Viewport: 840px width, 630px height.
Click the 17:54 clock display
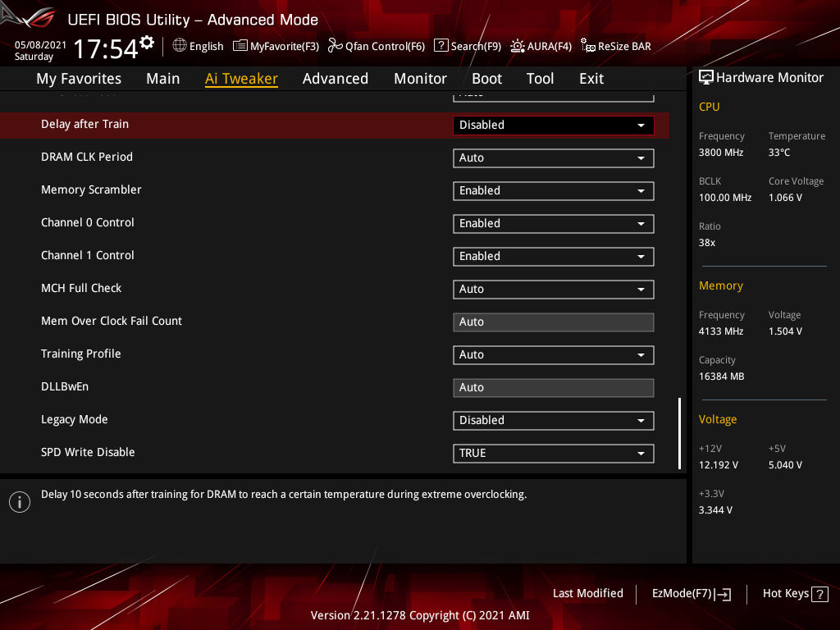click(x=106, y=49)
